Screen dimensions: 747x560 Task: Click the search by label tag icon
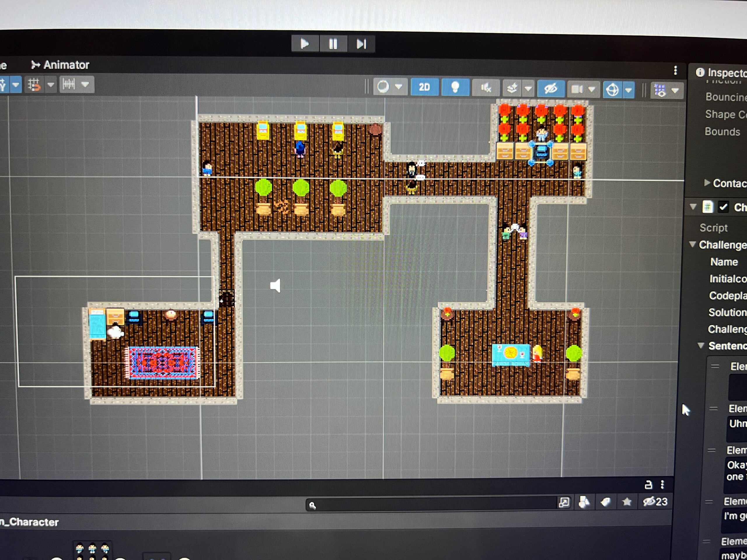pyautogui.click(x=605, y=502)
